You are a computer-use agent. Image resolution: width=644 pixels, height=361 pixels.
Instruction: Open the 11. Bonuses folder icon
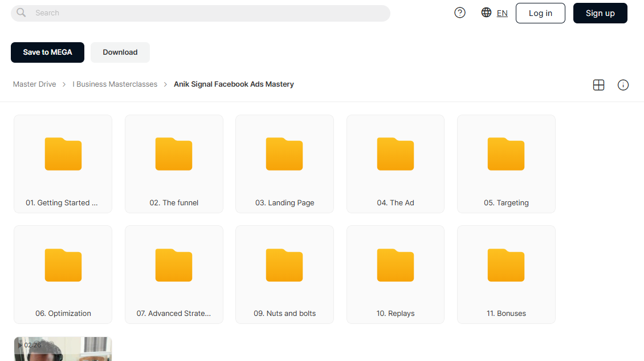coord(506,265)
